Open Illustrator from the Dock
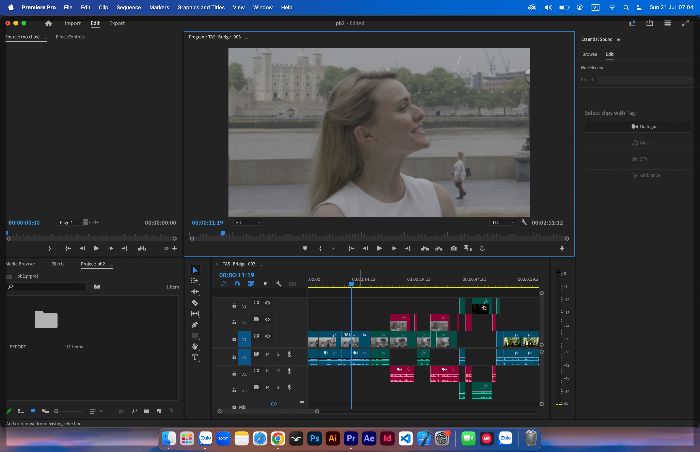The height and width of the screenshot is (452, 700). pyautogui.click(x=333, y=438)
